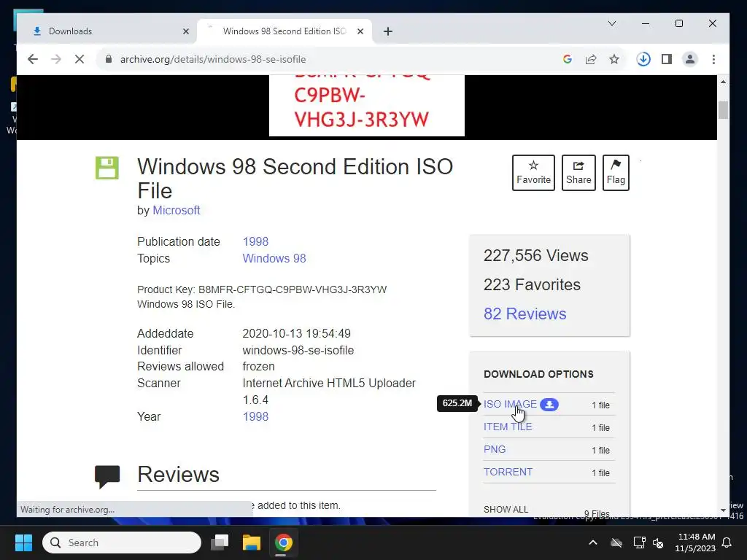
Task: Open the Microsoft creator link
Action: coord(177,211)
